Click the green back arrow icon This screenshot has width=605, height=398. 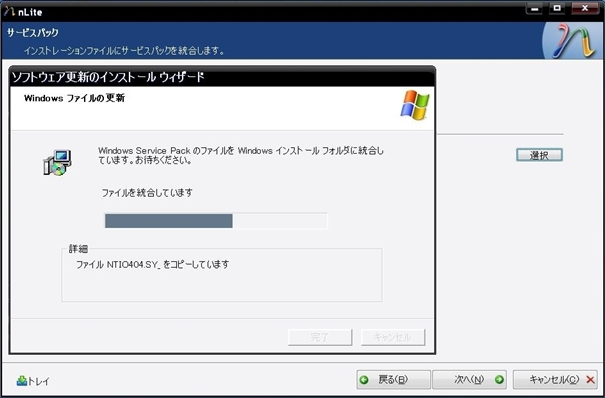coord(364,380)
